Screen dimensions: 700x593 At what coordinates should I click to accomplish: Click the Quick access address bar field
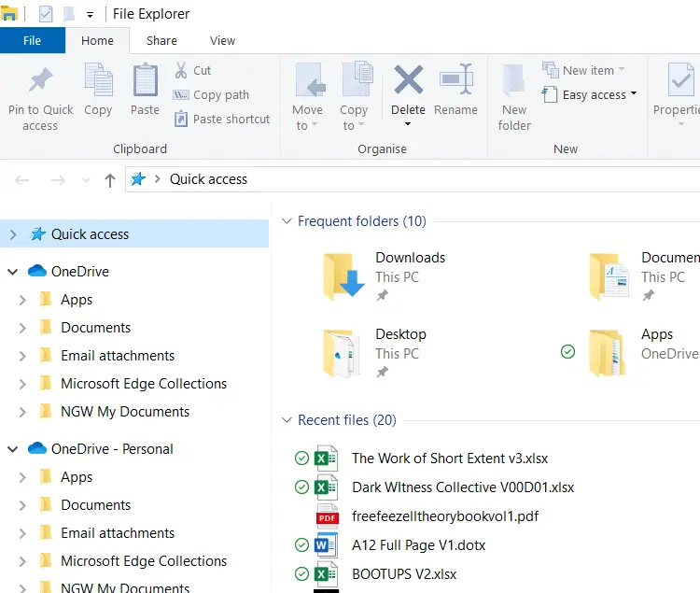[413, 179]
